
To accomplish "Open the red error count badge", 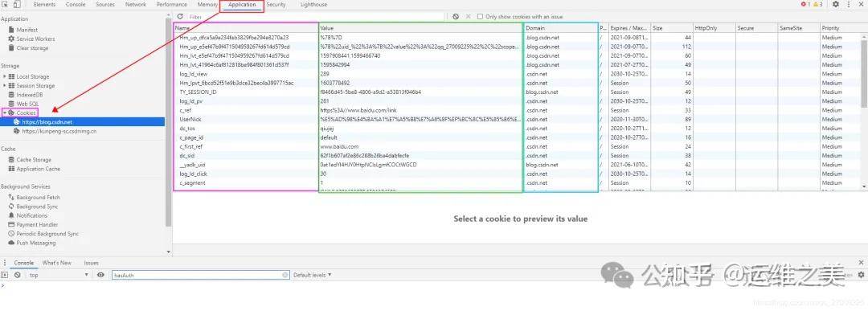I will [x=805, y=5].
